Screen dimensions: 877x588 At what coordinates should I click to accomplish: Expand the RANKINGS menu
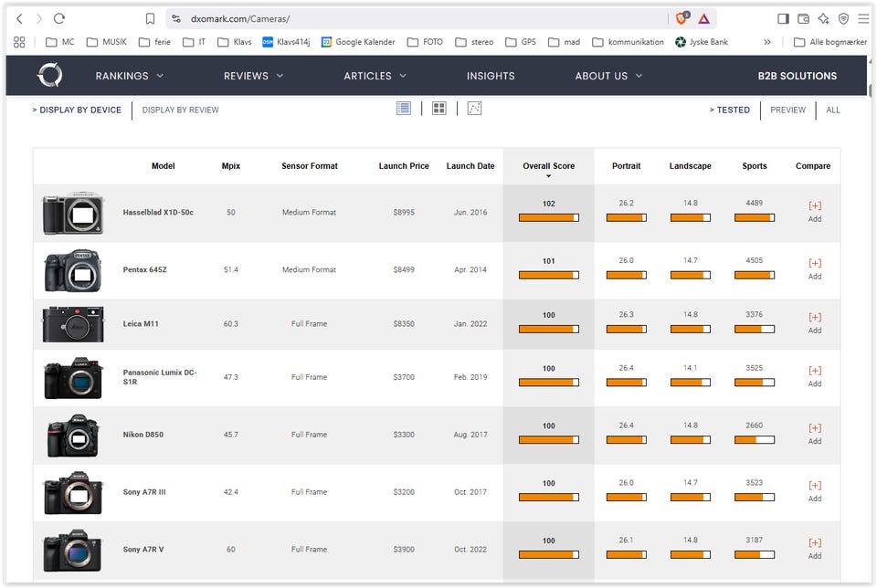pyautogui.click(x=129, y=76)
